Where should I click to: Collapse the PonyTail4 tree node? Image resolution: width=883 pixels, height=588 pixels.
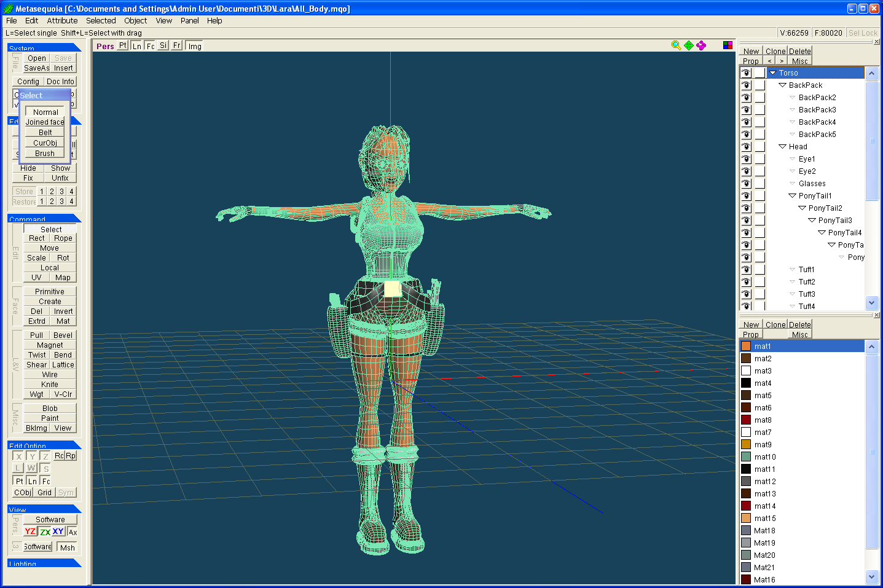tap(822, 232)
